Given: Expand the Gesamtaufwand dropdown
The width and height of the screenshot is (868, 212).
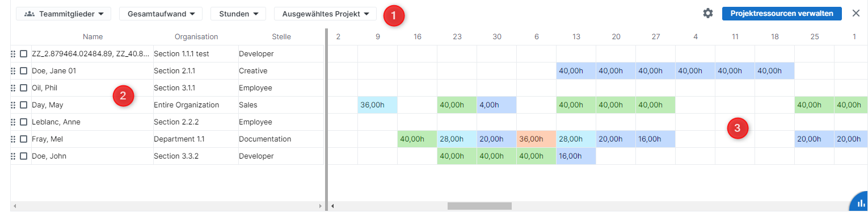Looking at the screenshot, I should (x=161, y=14).
